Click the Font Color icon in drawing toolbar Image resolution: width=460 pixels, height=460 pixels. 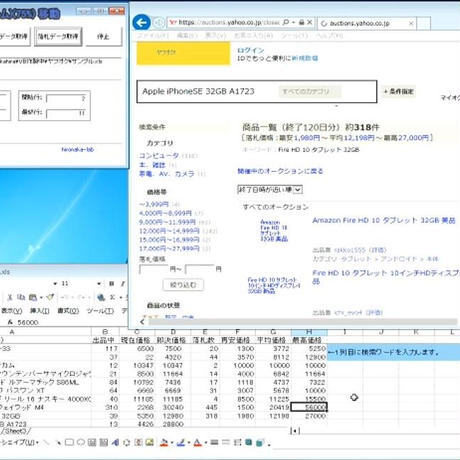point(198,443)
